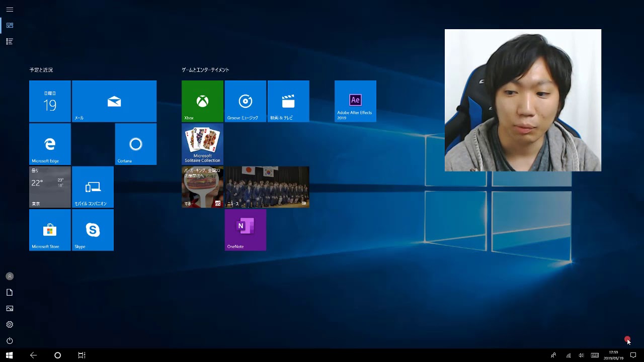Open the ニュース live tile thumbnail
The width and height of the screenshot is (644, 362).
(x=267, y=187)
